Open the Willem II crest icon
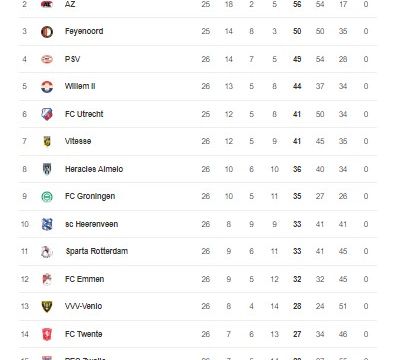The width and height of the screenshot is (397, 360). [47, 87]
